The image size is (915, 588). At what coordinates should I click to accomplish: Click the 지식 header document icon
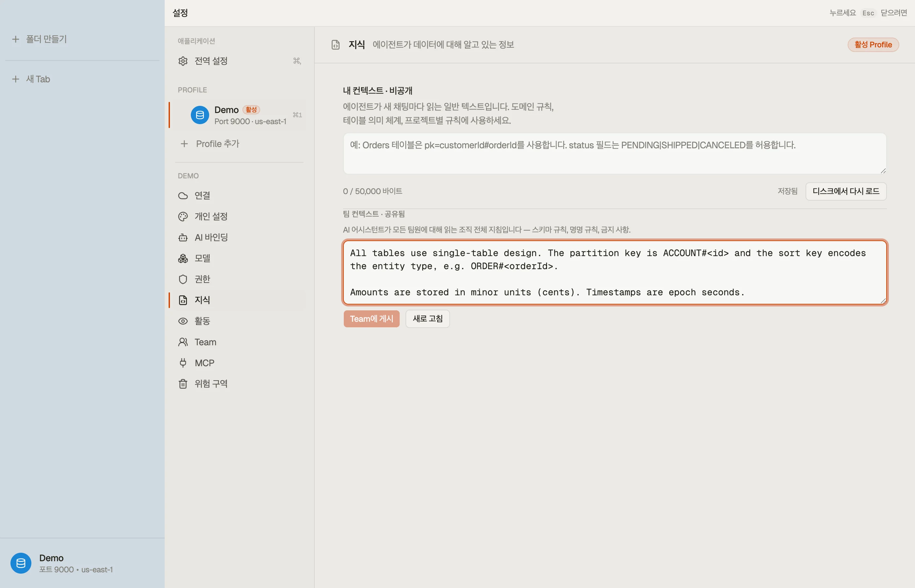pyautogui.click(x=335, y=45)
